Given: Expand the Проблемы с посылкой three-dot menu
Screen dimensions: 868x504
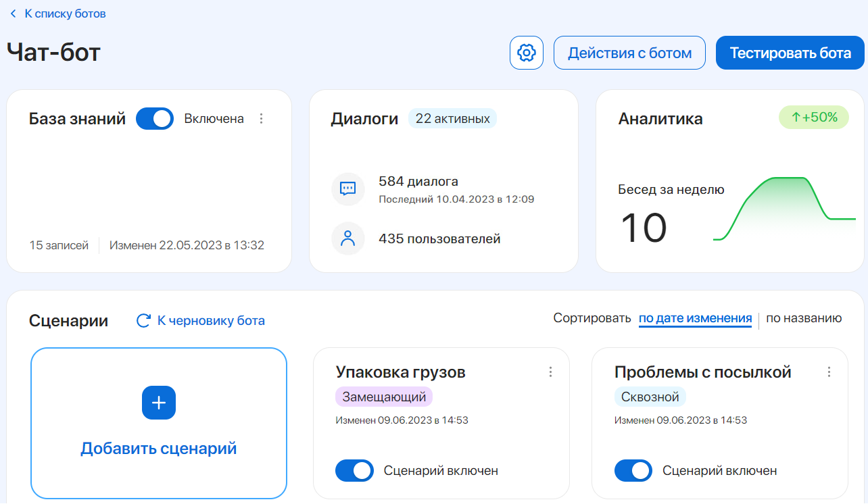Looking at the screenshot, I should point(829,372).
